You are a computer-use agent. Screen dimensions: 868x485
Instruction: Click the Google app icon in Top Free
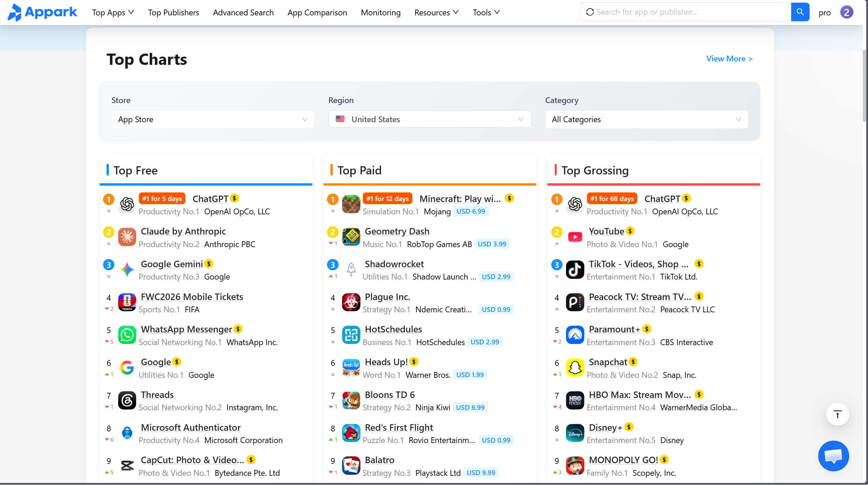pyautogui.click(x=127, y=368)
